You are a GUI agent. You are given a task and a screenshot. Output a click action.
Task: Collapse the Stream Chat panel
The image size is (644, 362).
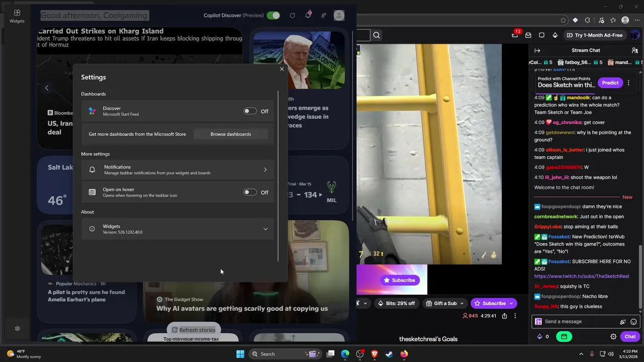537,50
